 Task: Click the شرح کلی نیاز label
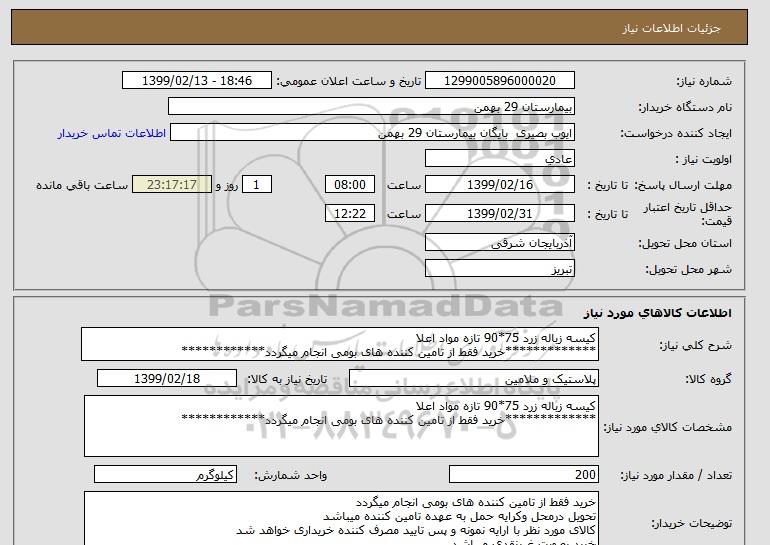point(695,345)
